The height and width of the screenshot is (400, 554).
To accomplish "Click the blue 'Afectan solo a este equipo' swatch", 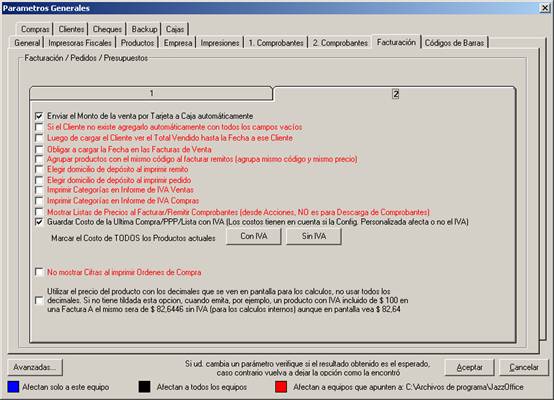I will click(13, 387).
